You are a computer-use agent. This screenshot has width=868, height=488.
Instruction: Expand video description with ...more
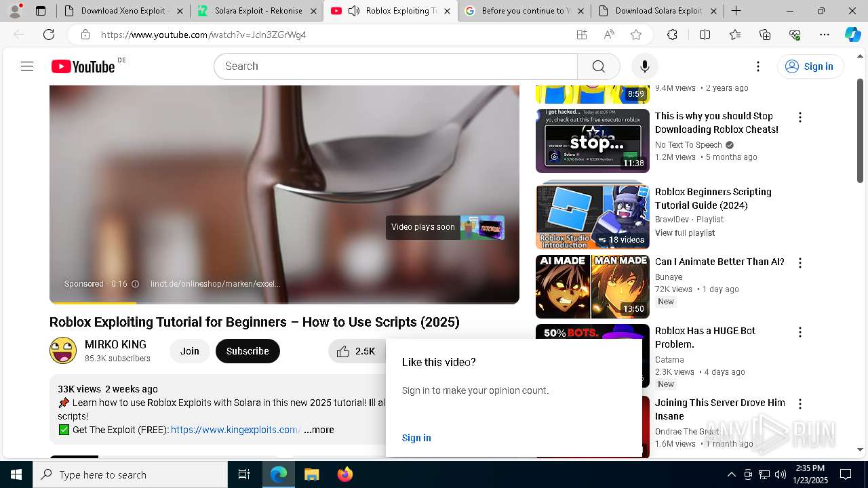(x=319, y=430)
